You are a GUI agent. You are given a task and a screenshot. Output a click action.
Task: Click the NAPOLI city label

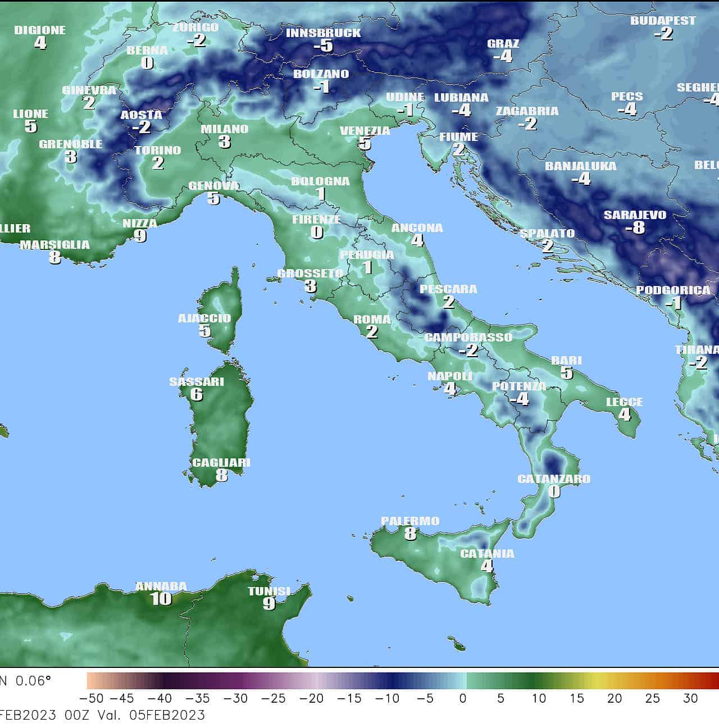coord(450,376)
